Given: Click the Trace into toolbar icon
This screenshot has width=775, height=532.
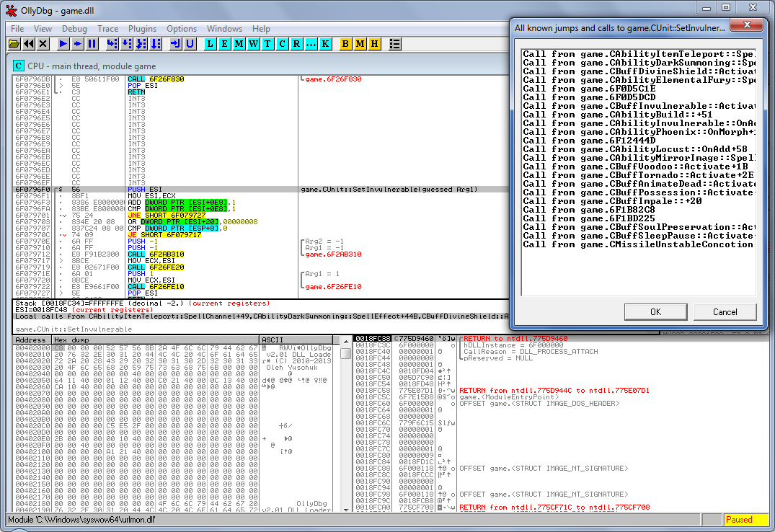Looking at the screenshot, I should pyautogui.click(x=141, y=44).
